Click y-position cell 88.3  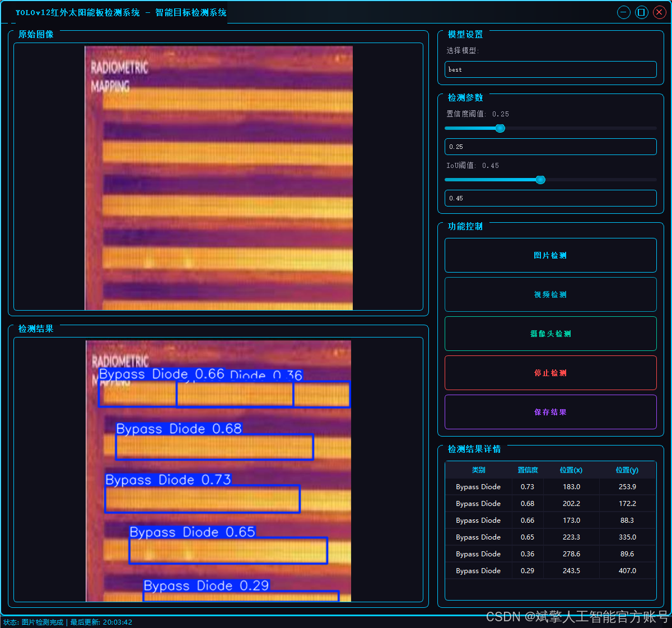coord(627,521)
